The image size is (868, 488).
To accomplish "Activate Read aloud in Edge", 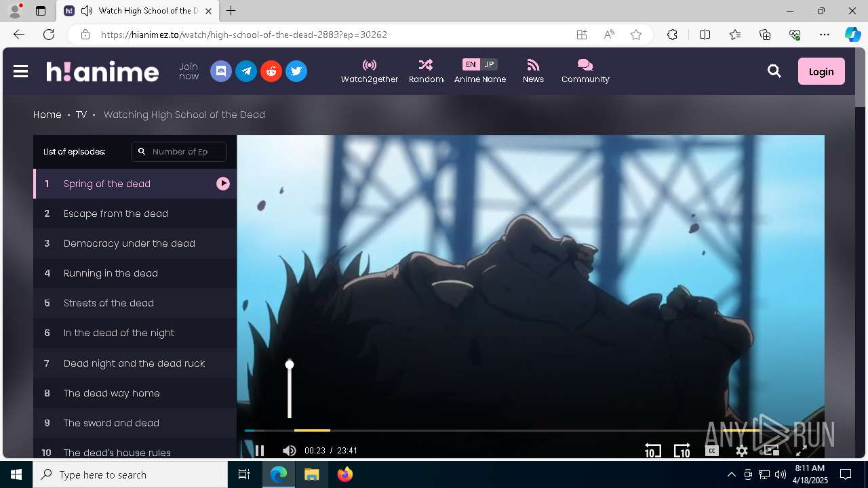I will tap(609, 35).
